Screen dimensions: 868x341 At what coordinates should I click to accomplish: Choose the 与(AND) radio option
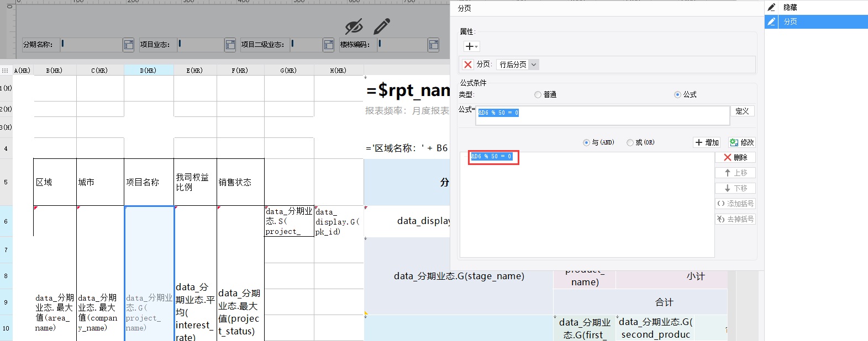tap(586, 142)
